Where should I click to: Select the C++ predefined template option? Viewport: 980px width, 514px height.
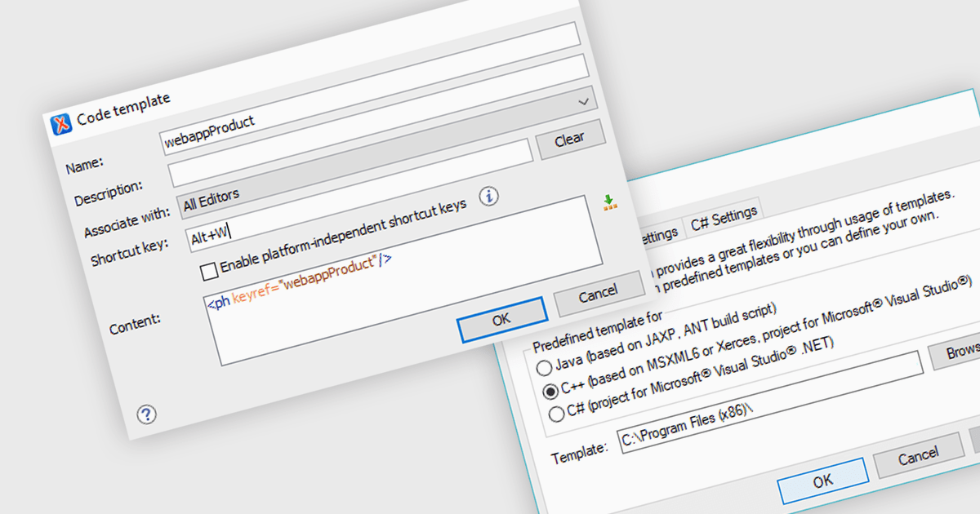(x=550, y=392)
